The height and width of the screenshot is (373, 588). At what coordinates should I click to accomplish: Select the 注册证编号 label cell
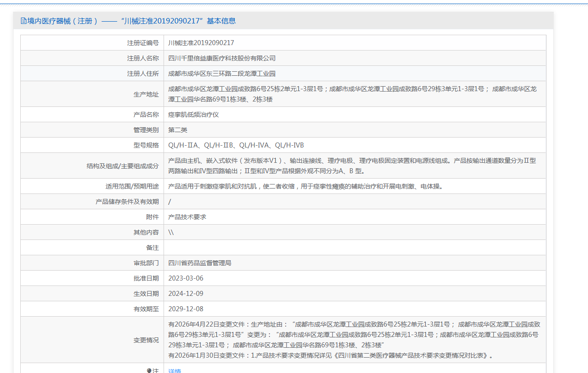pyautogui.click(x=92, y=43)
